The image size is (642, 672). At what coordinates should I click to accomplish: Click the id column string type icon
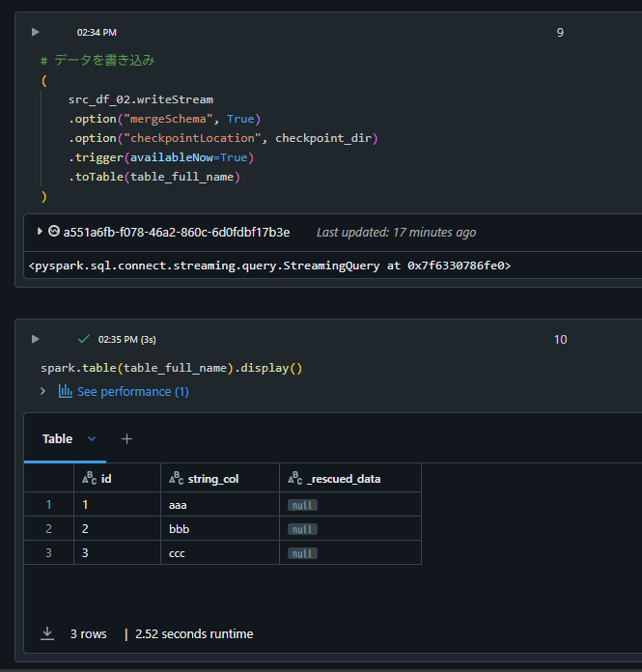(x=90, y=478)
